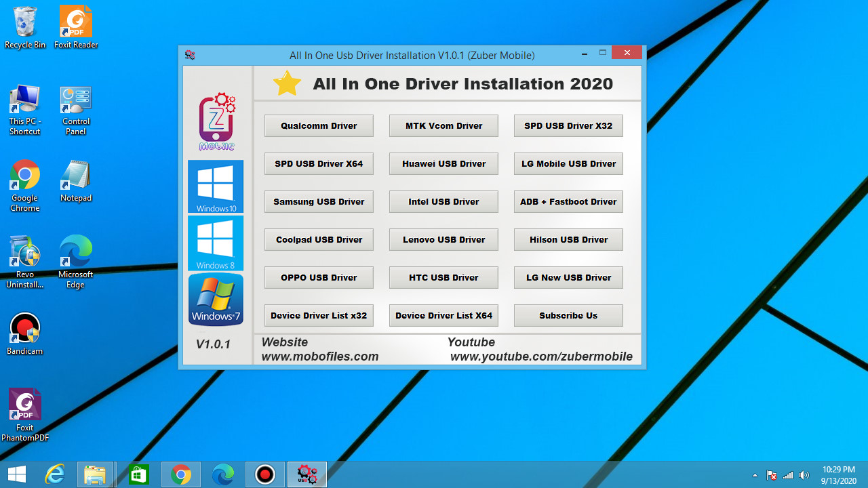Show hidden tray icons arrow
The height and width of the screenshot is (488, 868).
[755, 475]
